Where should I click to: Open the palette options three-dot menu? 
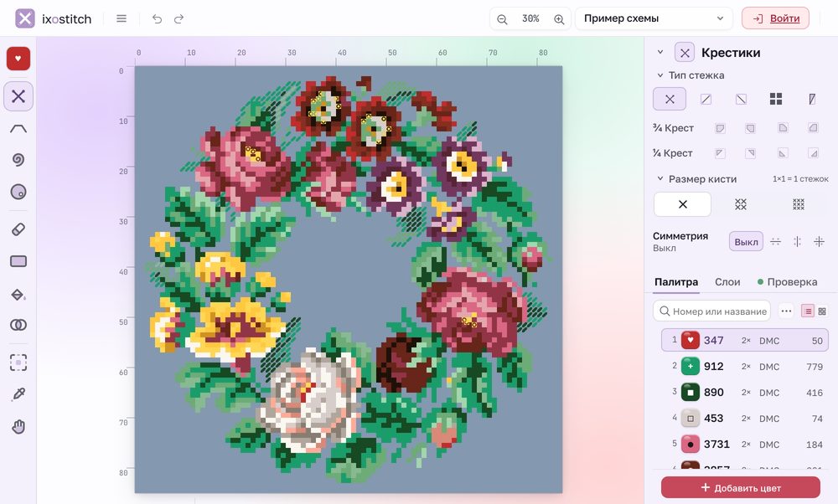pyautogui.click(x=786, y=311)
